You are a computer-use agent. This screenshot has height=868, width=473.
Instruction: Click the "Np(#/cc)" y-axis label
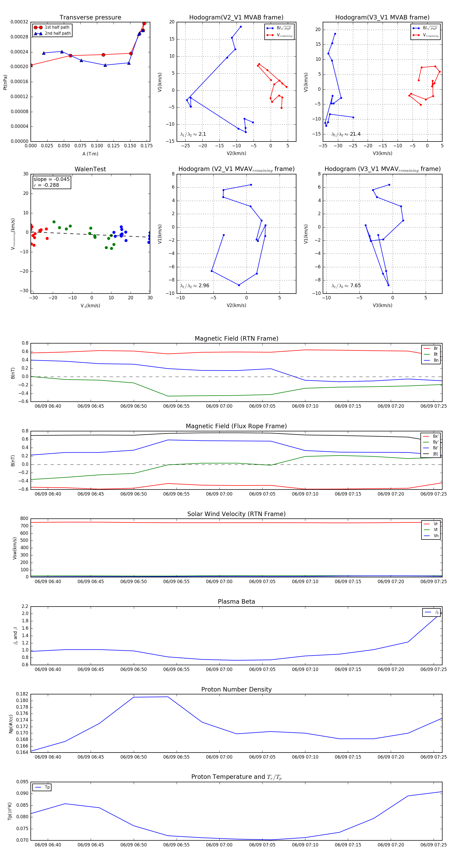(x=11, y=723)
